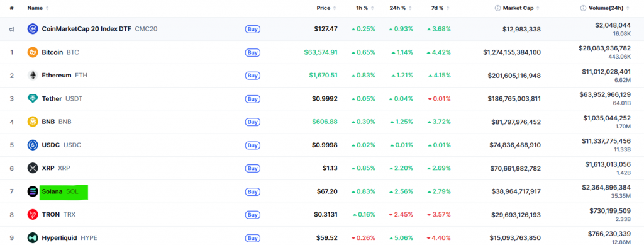Viewport: 644px width, 245px height.
Task: Click the Tether logo icon
Action: point(33,99)
